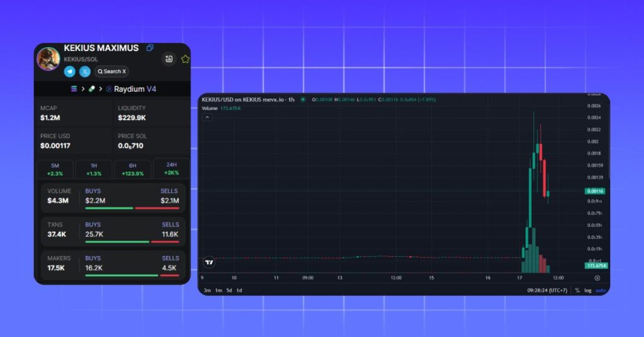644x337 pixels.
Task: Click the Volume 173.675K indicator label
Action: click(221, 108)
